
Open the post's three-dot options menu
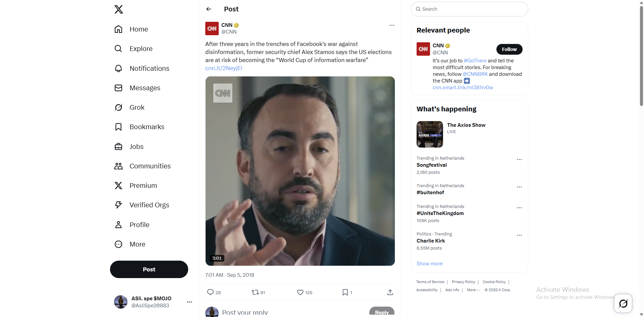click(x=392, y=25)
